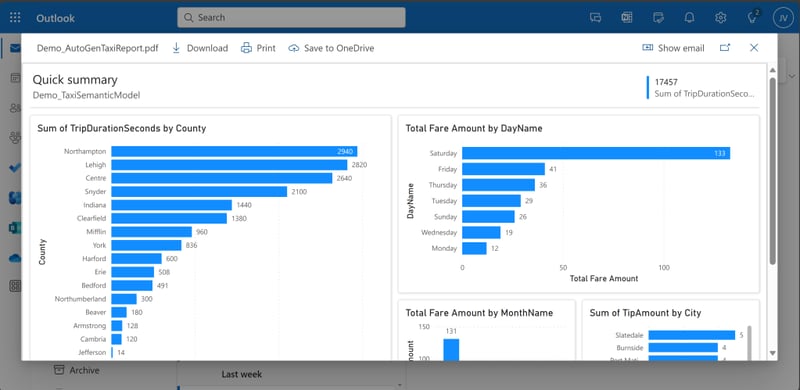Click the PDF viewer vertical scrollbar thumb
This screenshot has height=390, width=800.
point(772,171)
